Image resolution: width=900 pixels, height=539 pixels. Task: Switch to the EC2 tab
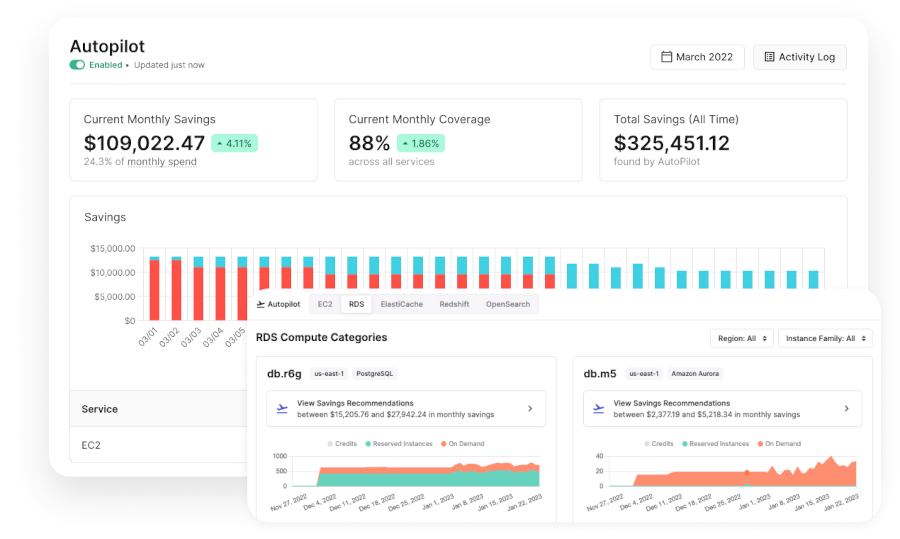tap(325, 304)
